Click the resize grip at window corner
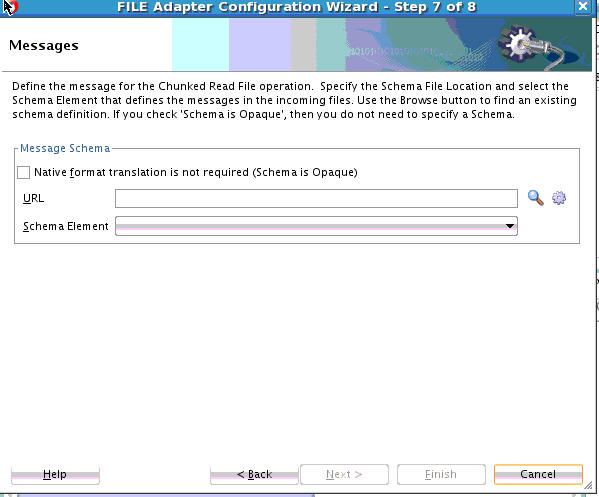 [x=588, y=486]
